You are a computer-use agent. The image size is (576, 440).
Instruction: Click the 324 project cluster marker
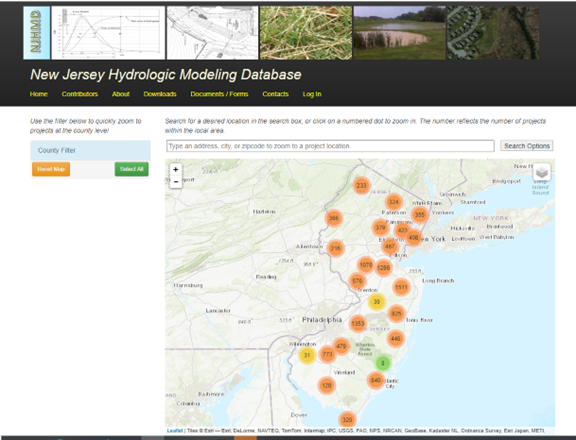click(393, 202)
